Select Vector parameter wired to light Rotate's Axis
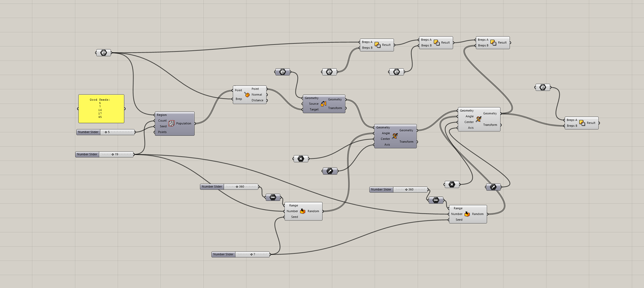 click(493, 187)
